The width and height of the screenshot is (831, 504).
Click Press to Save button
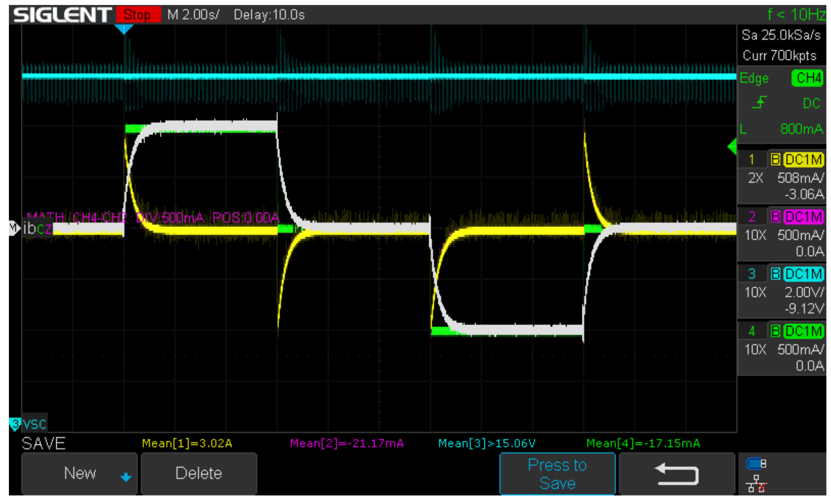pyautogui.click(x=557, y=473)
